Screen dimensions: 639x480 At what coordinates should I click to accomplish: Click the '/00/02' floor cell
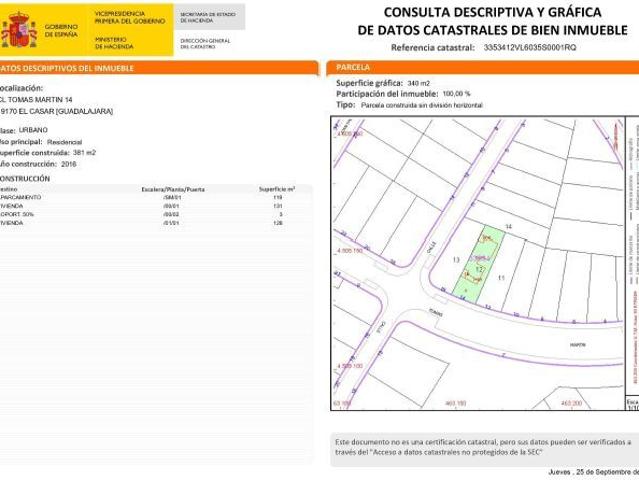(x=171, y=214)
